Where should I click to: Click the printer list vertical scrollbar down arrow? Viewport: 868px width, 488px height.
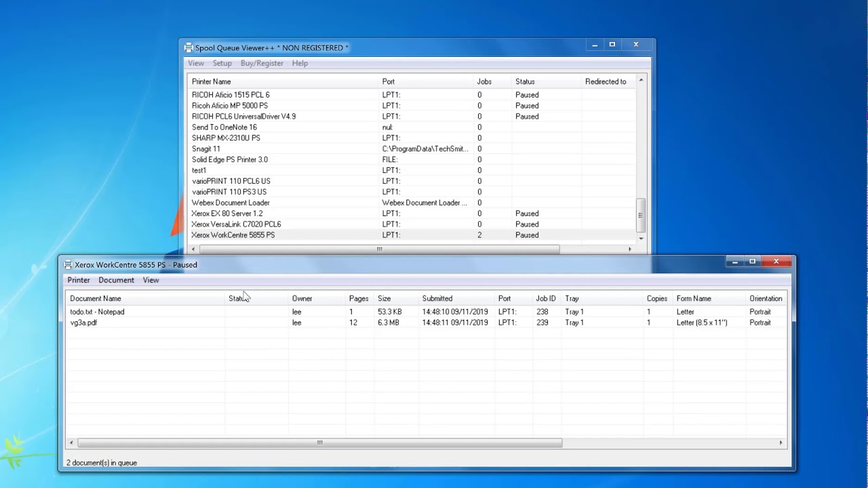click(641, 239)
